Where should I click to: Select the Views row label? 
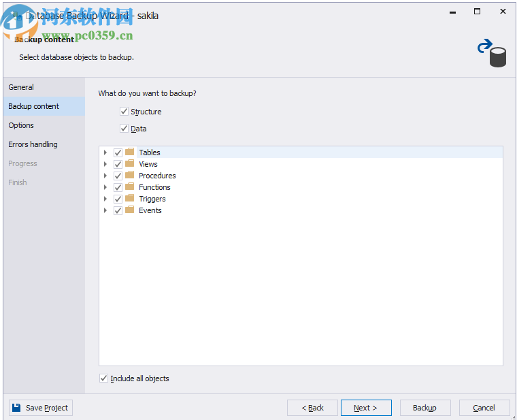tap(148, 164)
